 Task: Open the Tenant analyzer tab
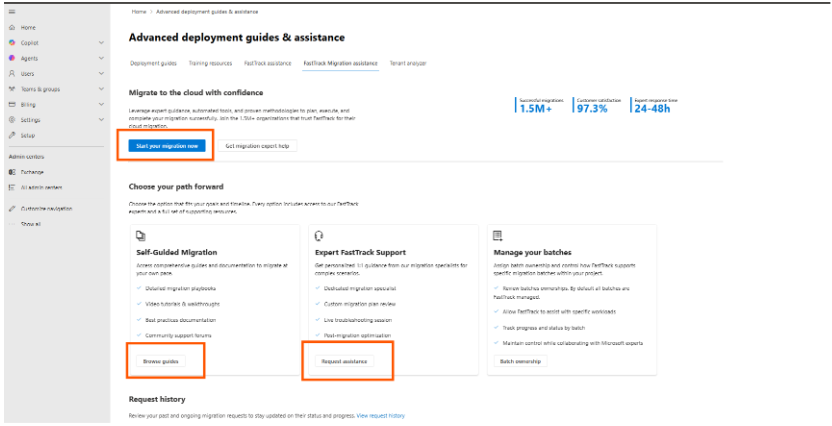click(x=408, y=63)
